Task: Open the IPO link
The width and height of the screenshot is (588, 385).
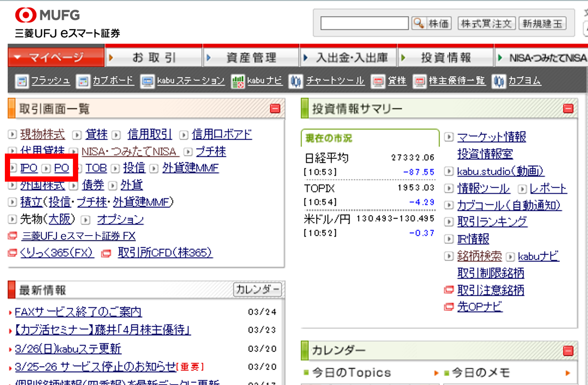Action: (x=29, y=168)
